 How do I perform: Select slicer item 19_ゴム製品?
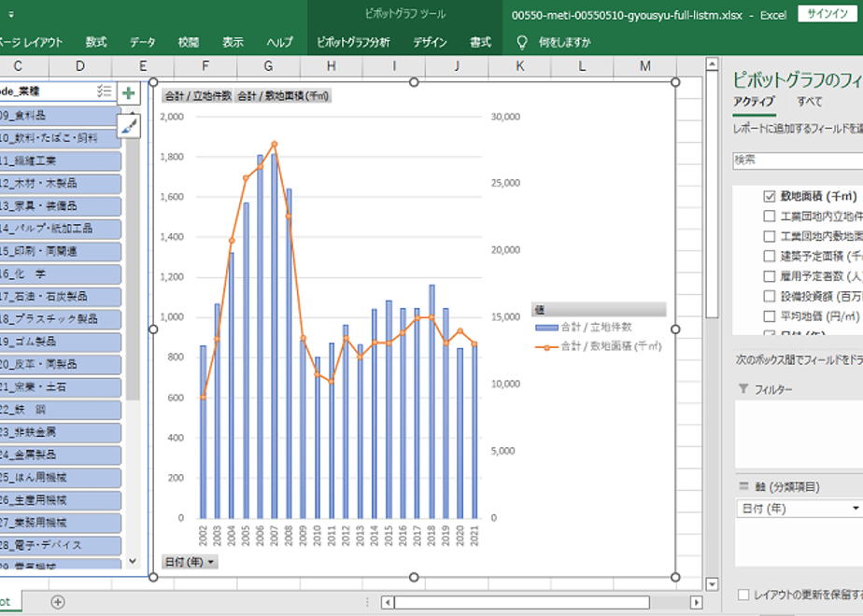tap(60, 342)
